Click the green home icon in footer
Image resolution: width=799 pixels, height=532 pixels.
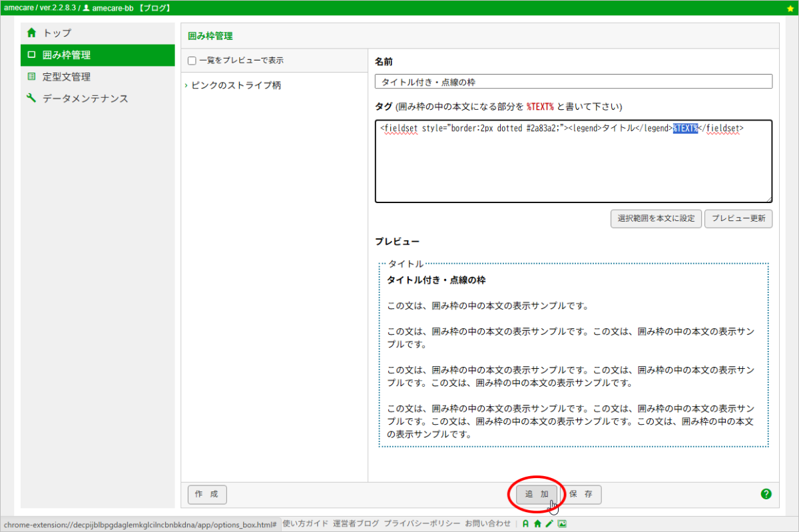pos(537,524)
